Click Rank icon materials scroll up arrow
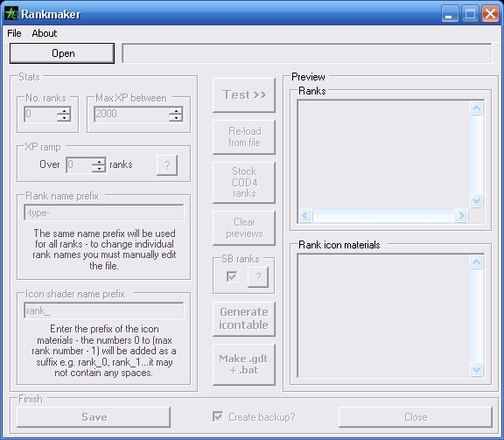Image resolution: width=504 pixels, height=440 pixels. 476,262
